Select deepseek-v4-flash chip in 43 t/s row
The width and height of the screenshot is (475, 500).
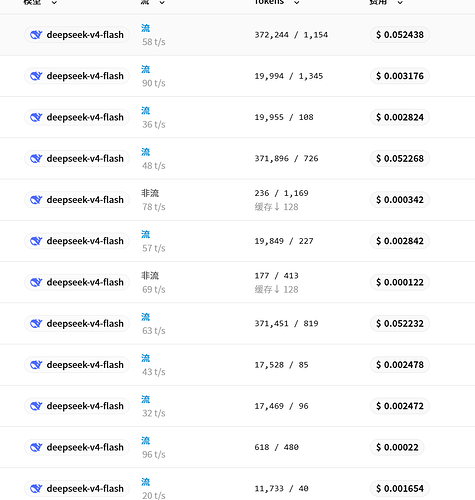(x=77, y=365)
